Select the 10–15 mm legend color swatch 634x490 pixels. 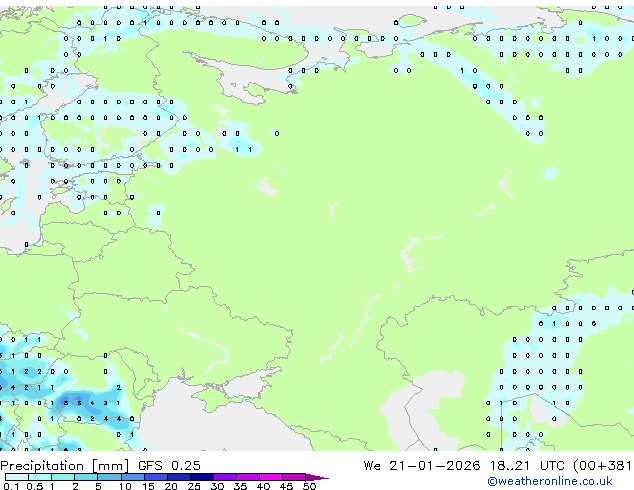tap(132, 477)
